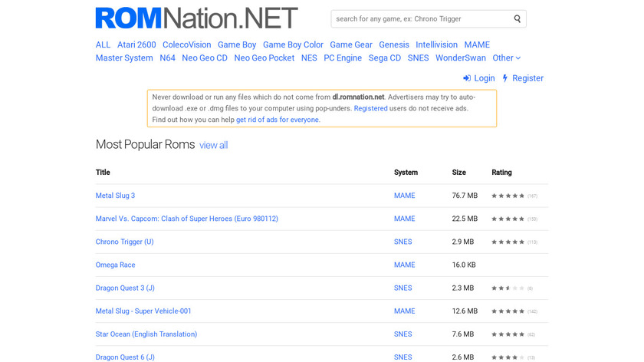Open the Sega CD category
The image size is (644, 362).
point(384,58)
